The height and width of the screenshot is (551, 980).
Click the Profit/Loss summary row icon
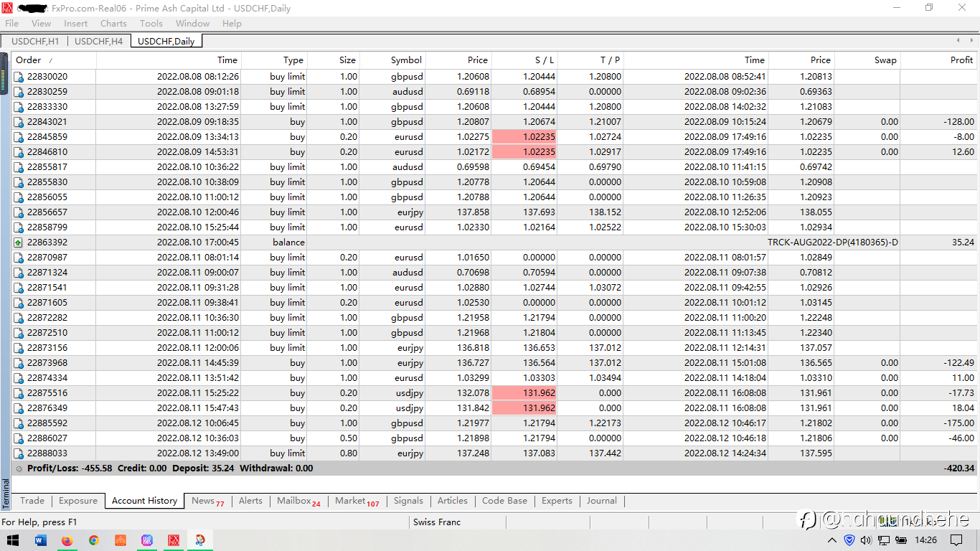coord(19,468)
